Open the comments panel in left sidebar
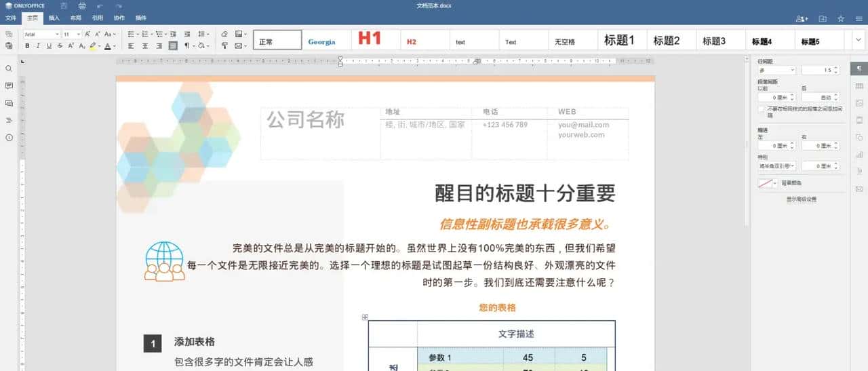 coord(9,86)
